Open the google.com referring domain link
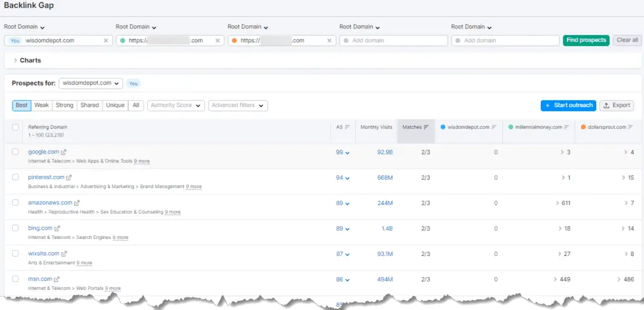The image size is (644, 310). (x=43, y=152)
